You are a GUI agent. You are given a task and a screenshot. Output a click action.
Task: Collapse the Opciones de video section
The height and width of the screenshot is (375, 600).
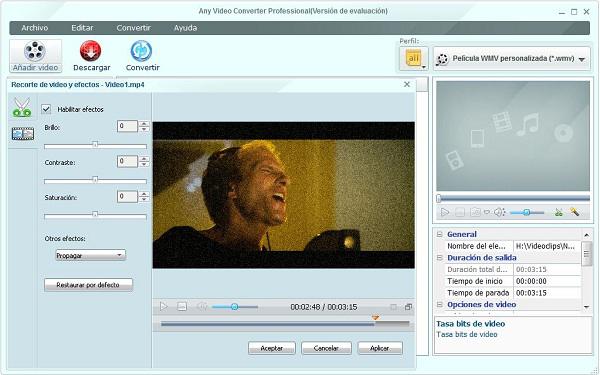pyautogui.click(x=440, y=305)
